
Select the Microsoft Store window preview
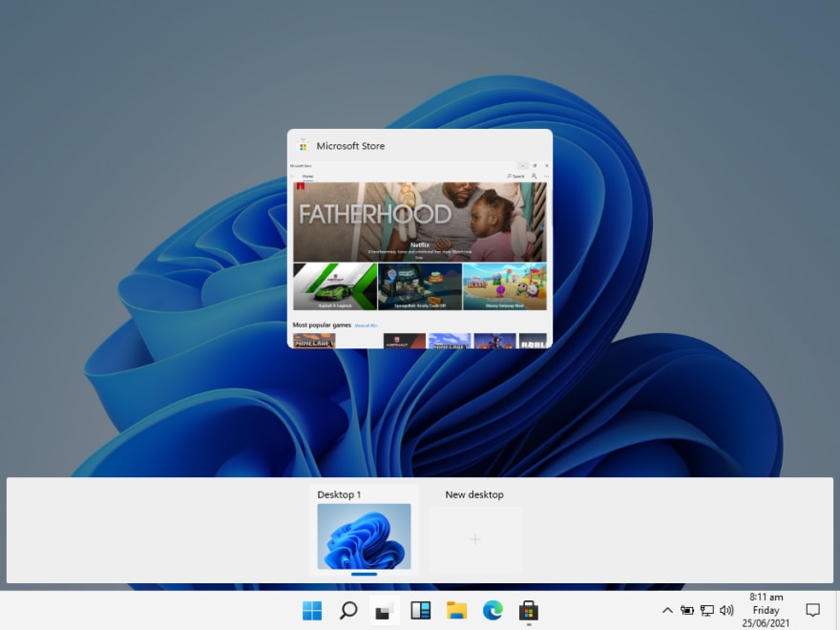(420, 239)
